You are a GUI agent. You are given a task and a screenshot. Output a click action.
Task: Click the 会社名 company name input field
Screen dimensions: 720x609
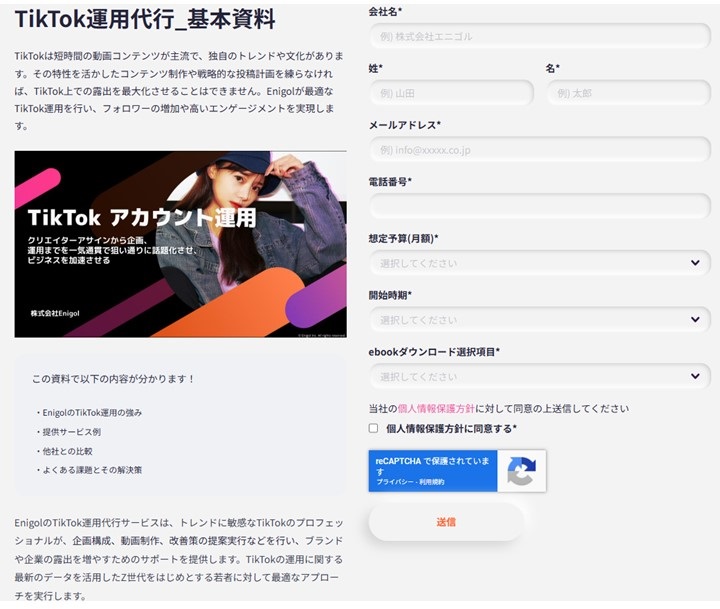click(x=540, y=36)
